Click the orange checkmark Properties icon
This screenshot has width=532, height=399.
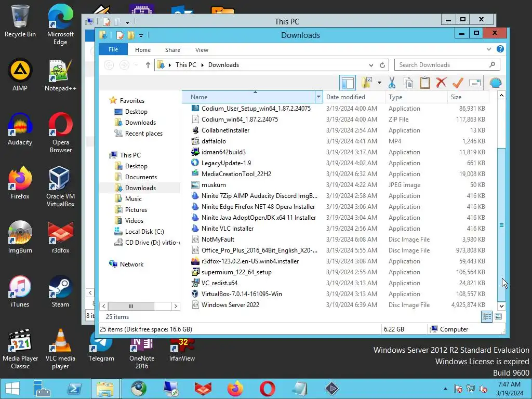(x=458, y=83)
